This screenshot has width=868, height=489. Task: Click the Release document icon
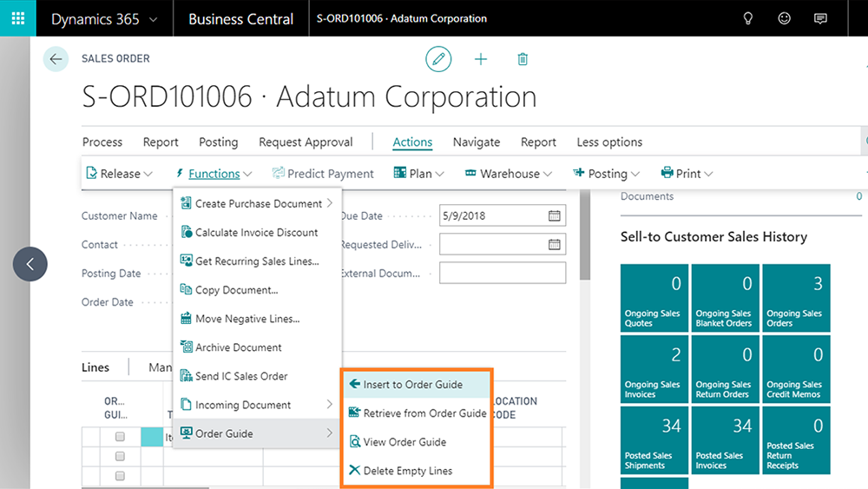(91, 173)
